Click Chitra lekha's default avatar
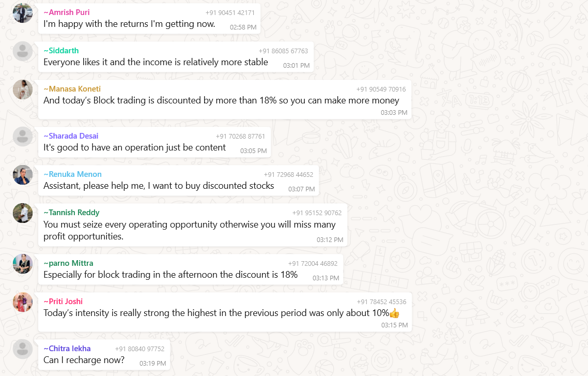588x376 pixels. [x=23, y=349]
